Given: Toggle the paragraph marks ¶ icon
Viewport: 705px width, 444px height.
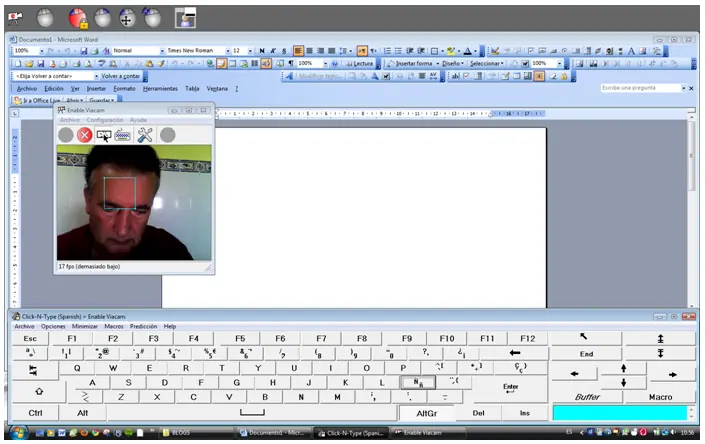Looking at the screenshot, I should coord(291,63).
